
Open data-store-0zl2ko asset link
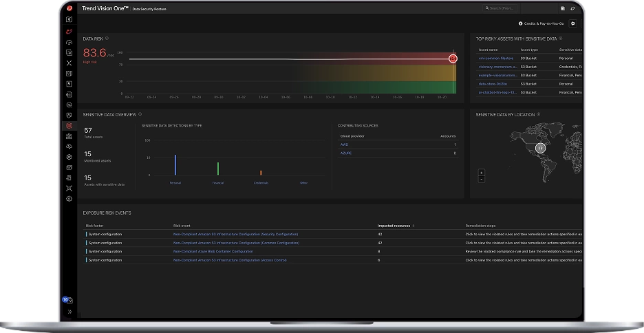coord(492,83)
